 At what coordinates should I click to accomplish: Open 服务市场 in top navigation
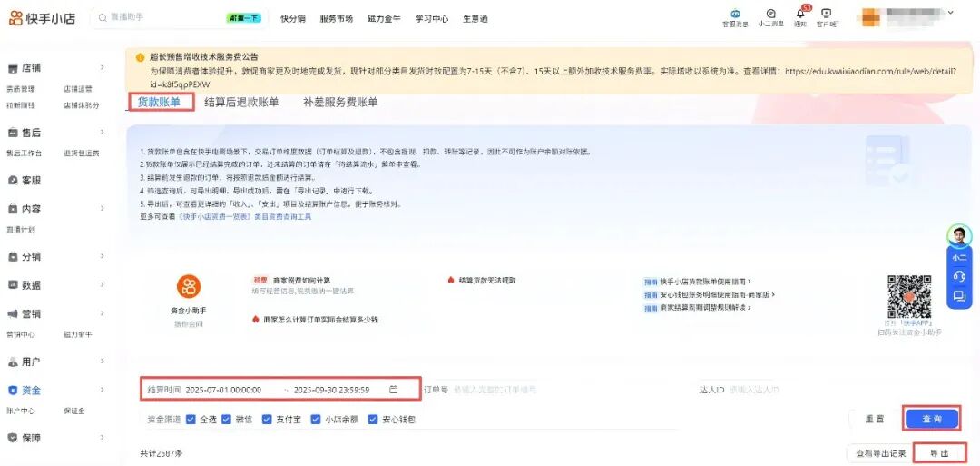point(337,19)
